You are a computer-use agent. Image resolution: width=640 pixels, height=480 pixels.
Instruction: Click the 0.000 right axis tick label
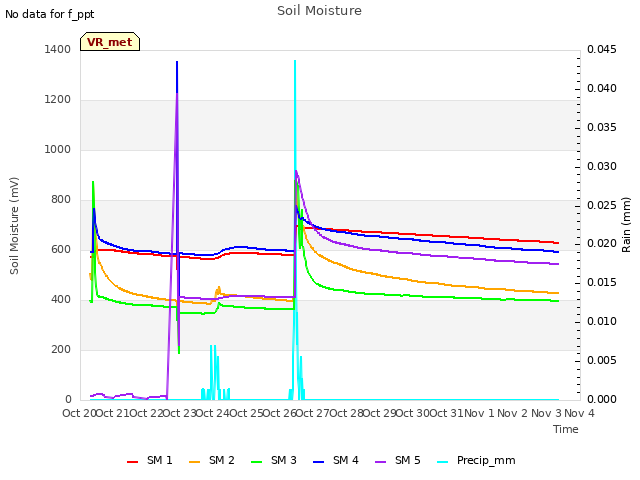(x=602, y=399)
